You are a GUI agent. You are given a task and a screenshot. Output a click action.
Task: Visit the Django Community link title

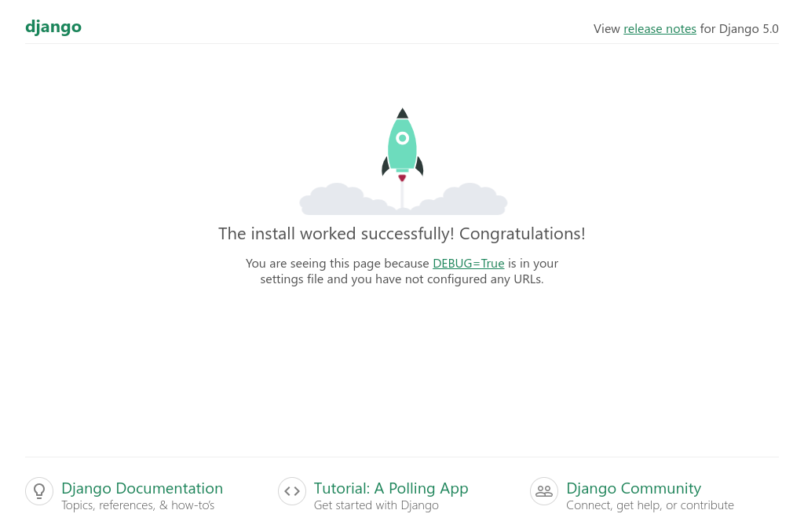(634, 489)
